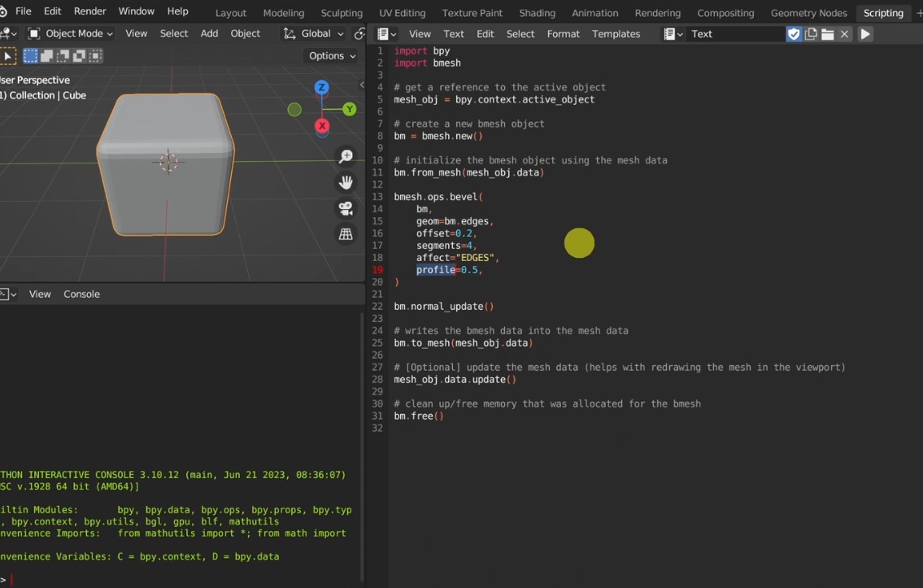Open the Templates menu in text editor
923x588 pixels.
[x=616, y=34]
